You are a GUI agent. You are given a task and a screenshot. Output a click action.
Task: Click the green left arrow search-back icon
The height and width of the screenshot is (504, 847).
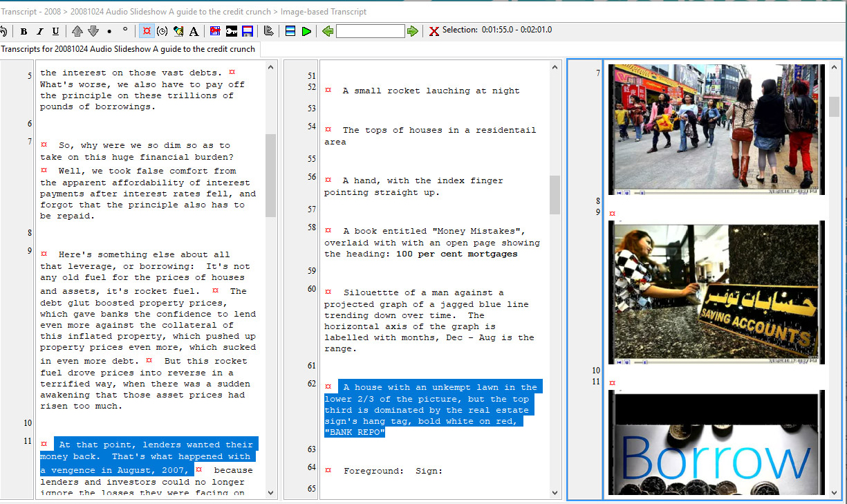coord(328,31)
